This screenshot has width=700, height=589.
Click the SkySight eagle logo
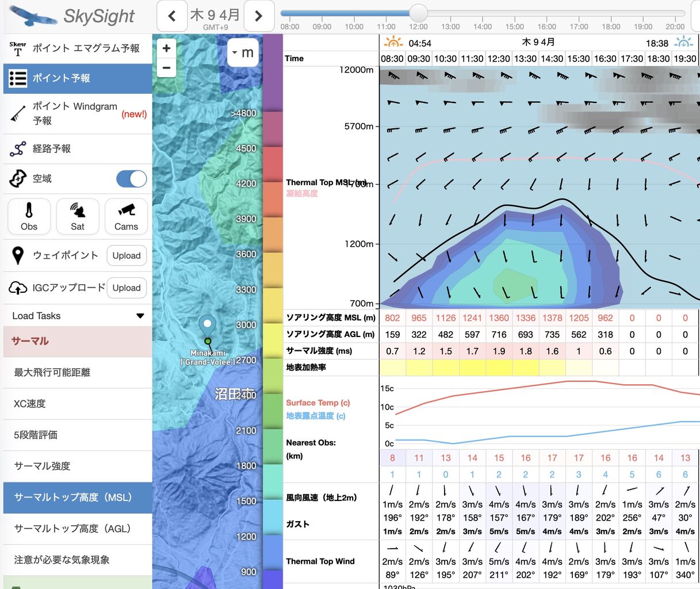tap(33, 16)
